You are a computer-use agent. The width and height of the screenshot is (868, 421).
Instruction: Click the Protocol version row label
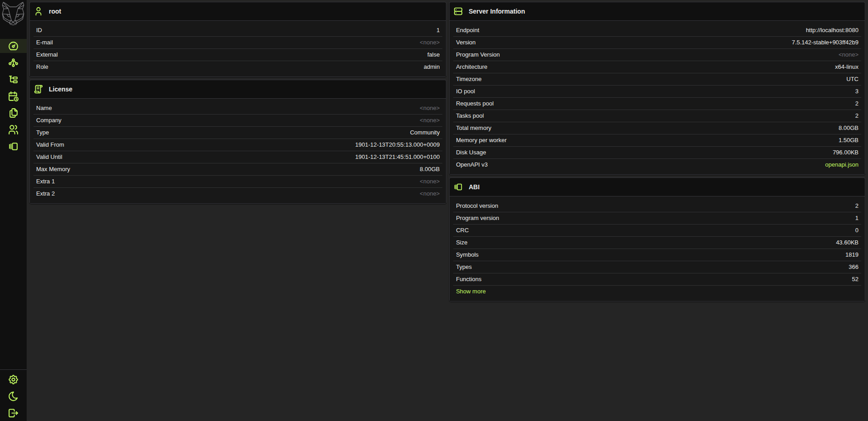tap(477, 206)
